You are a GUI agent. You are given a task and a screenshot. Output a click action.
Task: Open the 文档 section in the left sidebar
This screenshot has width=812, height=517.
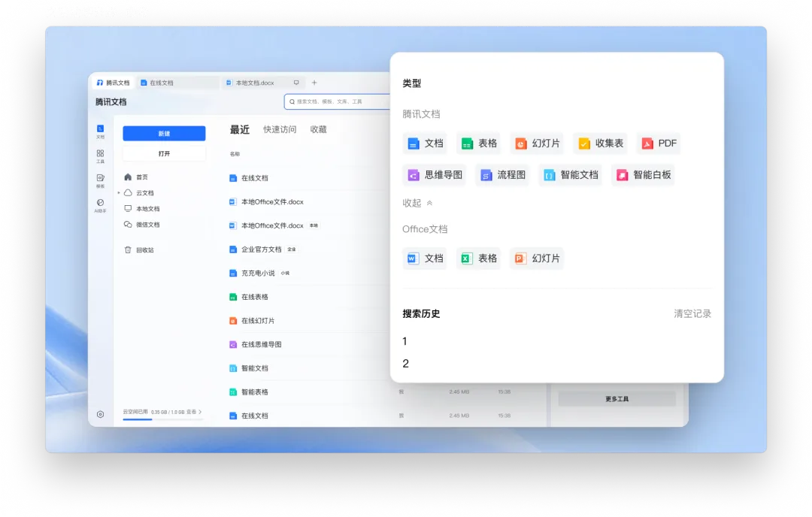pos(100,132)
